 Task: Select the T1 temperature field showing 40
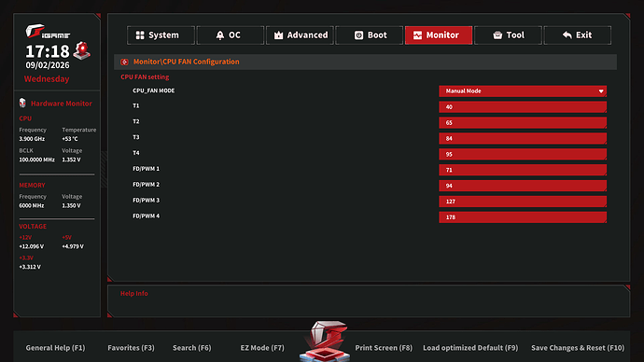click(523, 107)
